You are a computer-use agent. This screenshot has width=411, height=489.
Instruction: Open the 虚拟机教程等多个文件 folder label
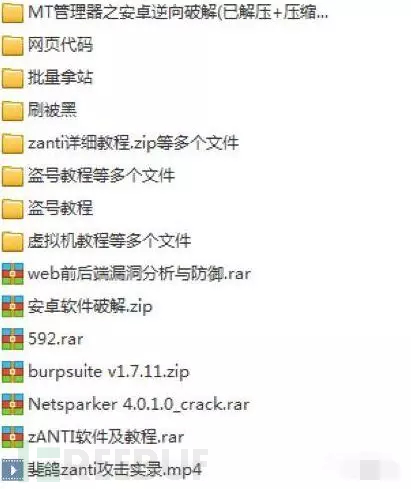tap(109, 241)
